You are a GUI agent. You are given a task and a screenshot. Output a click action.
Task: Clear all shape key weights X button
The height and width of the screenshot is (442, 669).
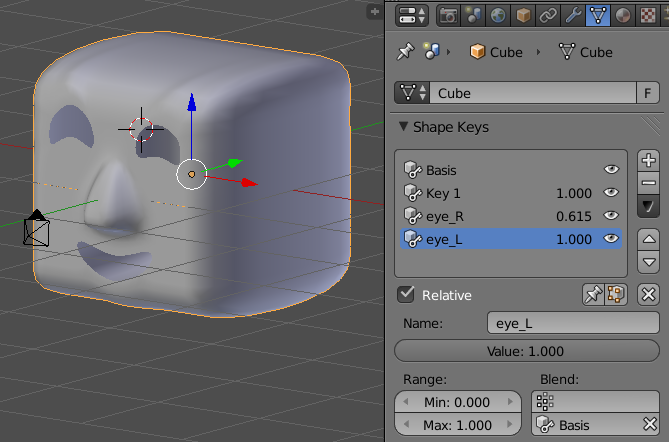[649, 294]
